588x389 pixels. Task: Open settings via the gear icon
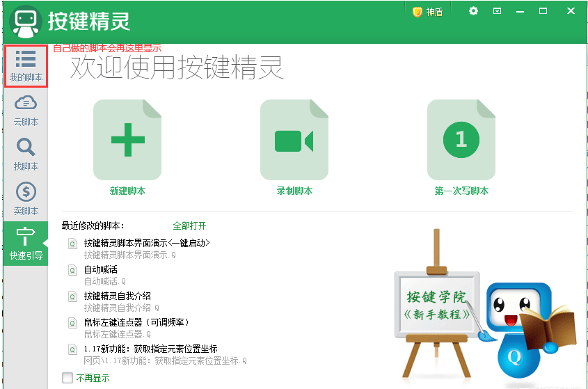(x=474, y=11)
